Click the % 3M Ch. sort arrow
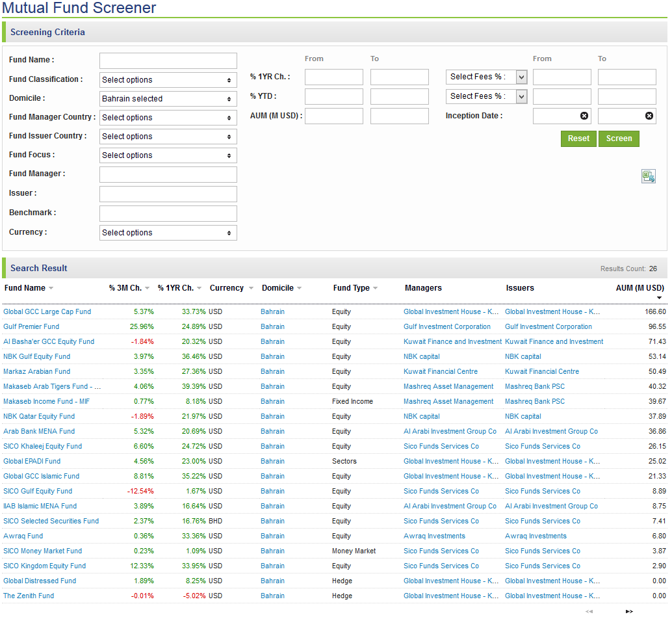672x619 pixels. (147, 289)
